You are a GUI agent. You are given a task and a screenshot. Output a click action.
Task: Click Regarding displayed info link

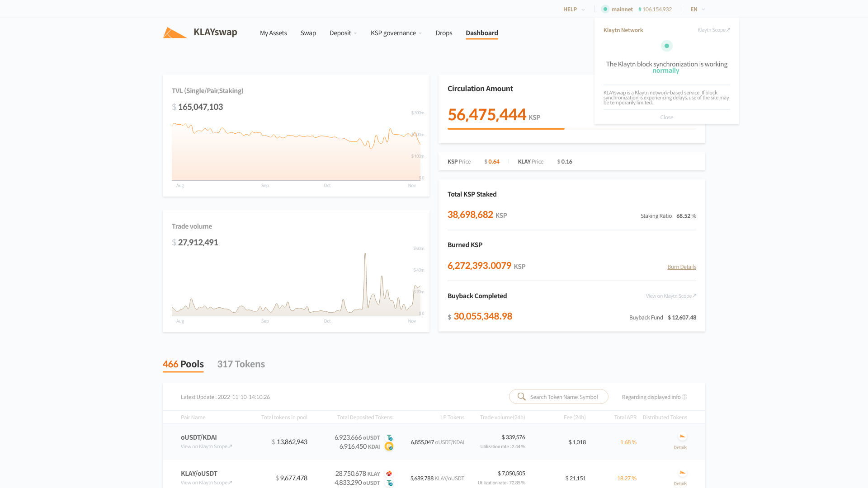coord(651,397)
